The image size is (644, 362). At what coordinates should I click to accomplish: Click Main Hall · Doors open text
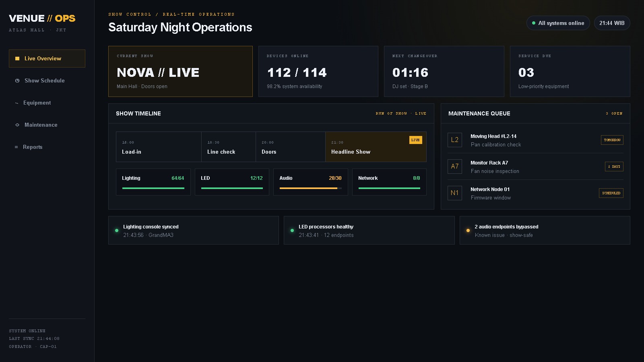click(142, 86)
